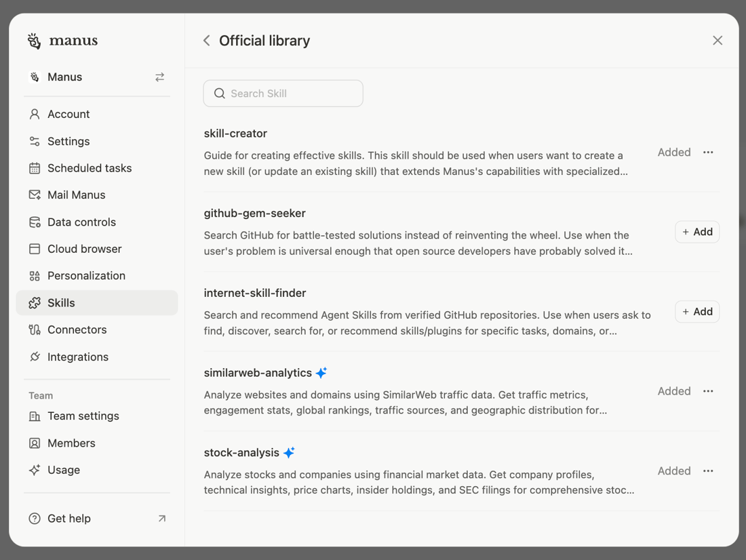Image resolution: width=746 pixels, height=560 pixels.
Task: Go to Scheduled tasks
Action: tap(97, 168)
